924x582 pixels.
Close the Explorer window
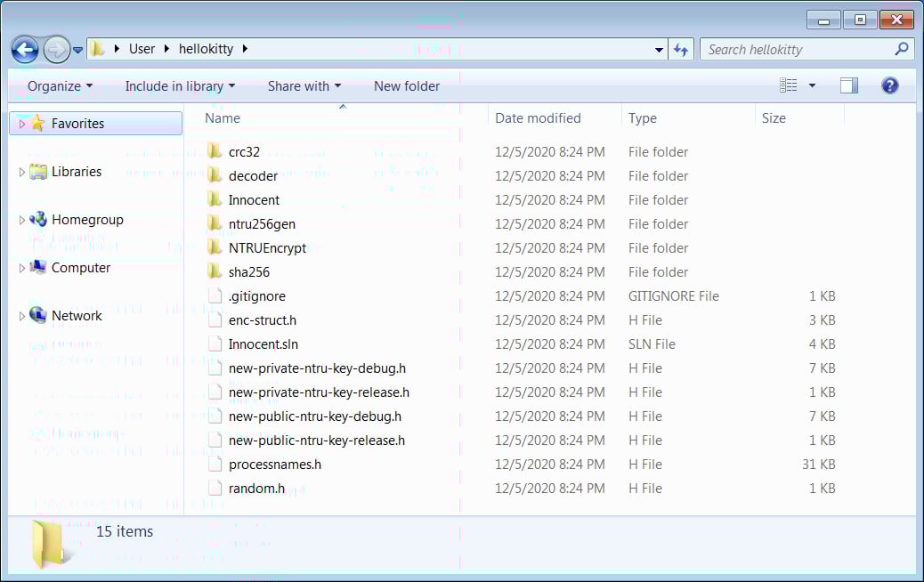(x=896, y=20)
